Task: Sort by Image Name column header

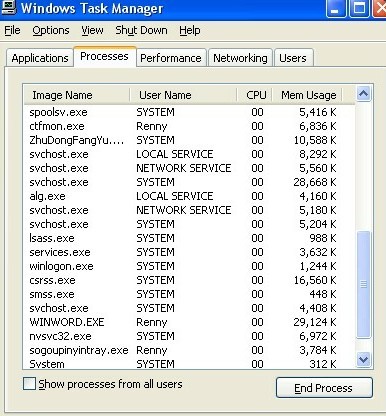Action: (77, 95)
